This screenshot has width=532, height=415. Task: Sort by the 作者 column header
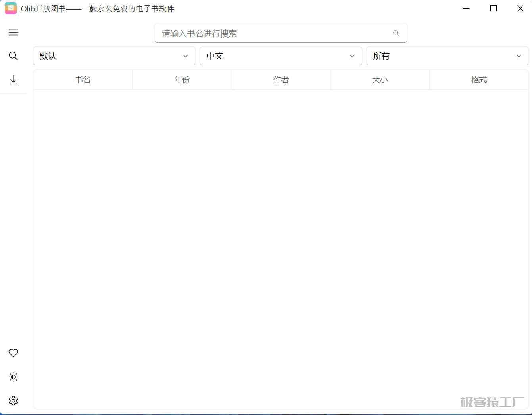(x=281, y=80)
